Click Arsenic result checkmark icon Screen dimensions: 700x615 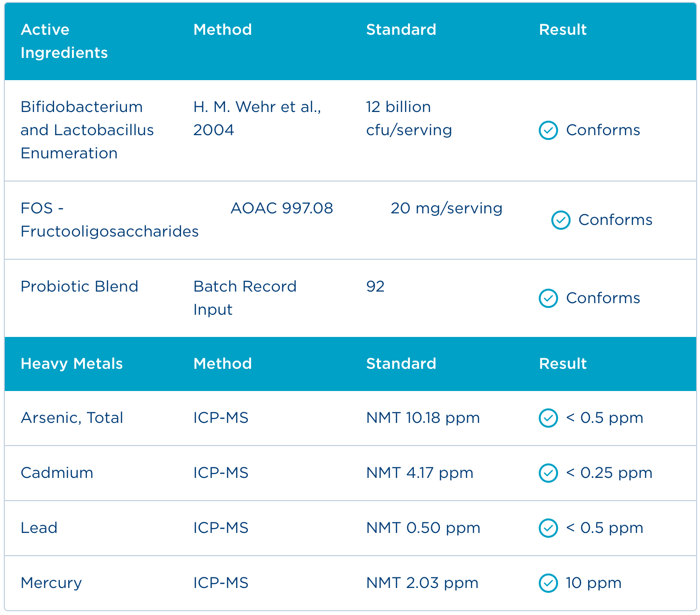click(x=548, y=418)
